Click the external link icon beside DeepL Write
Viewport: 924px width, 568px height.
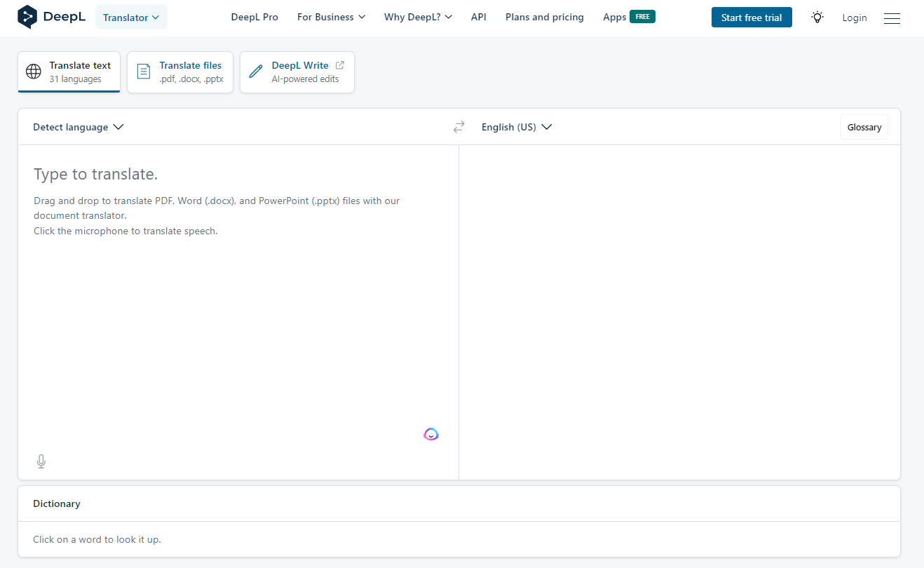[340, 65]
